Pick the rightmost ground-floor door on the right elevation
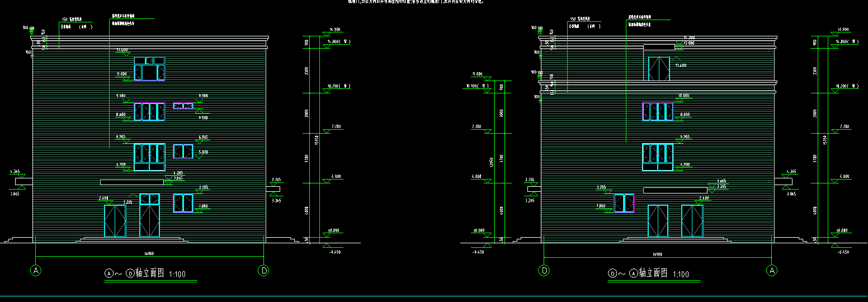The height and width of the screenshot is (302, 868). [692, 221]
